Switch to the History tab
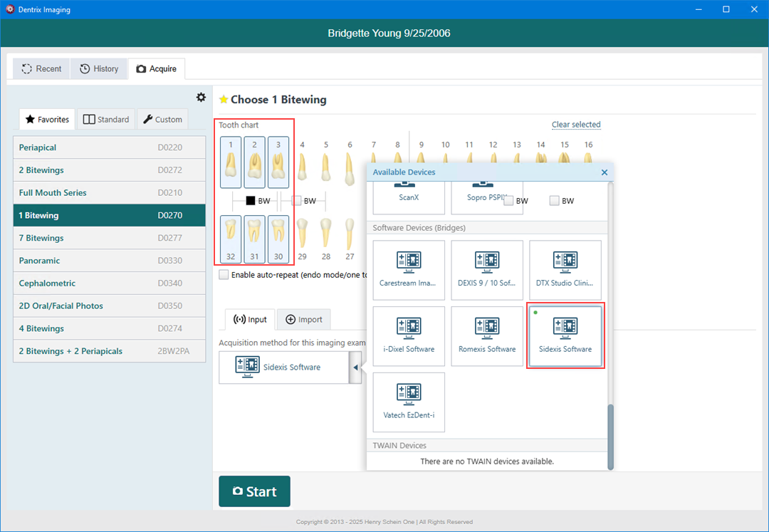 tap(99, 69)
